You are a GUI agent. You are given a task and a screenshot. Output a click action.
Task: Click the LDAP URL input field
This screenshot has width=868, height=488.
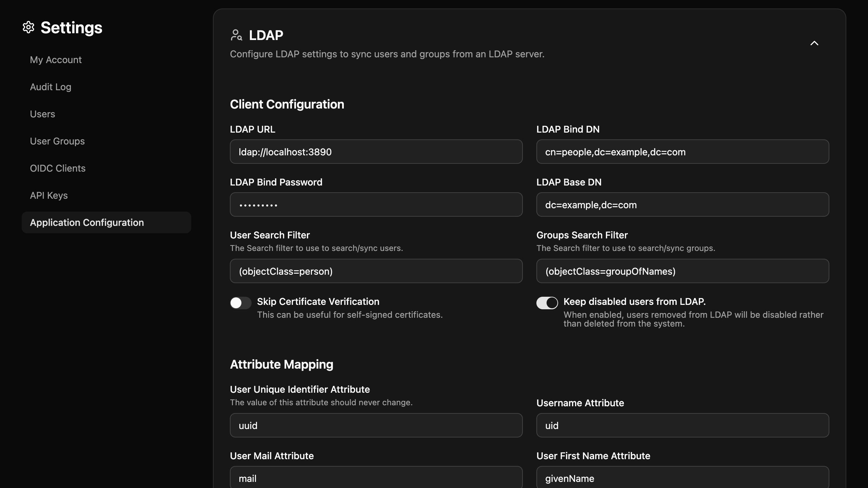(375, 152)
